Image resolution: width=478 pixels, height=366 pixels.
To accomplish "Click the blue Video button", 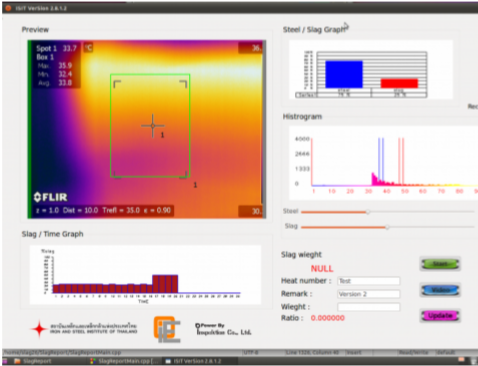I will (x=440, y=290).
